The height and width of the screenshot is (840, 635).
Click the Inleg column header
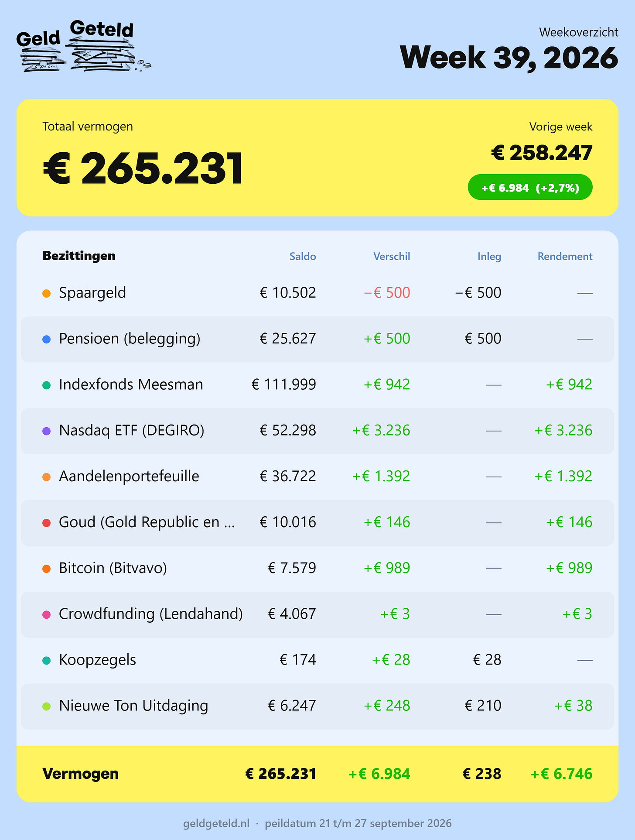click(489, 257)
